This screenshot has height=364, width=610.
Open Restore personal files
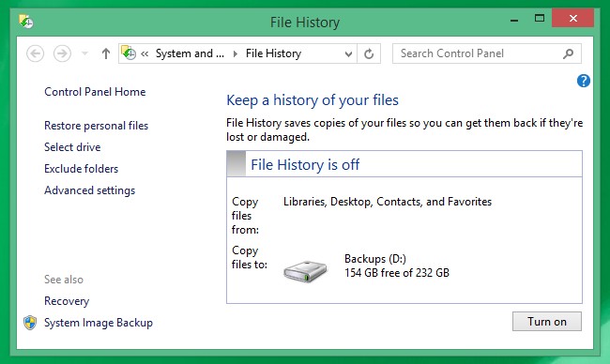pos(96,126)
